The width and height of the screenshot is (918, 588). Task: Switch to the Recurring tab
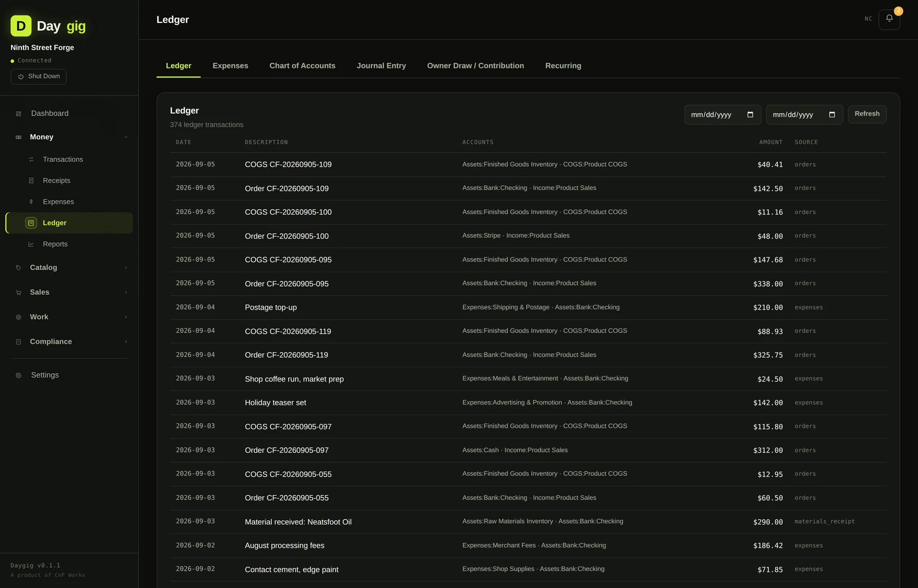coord(563,66)
